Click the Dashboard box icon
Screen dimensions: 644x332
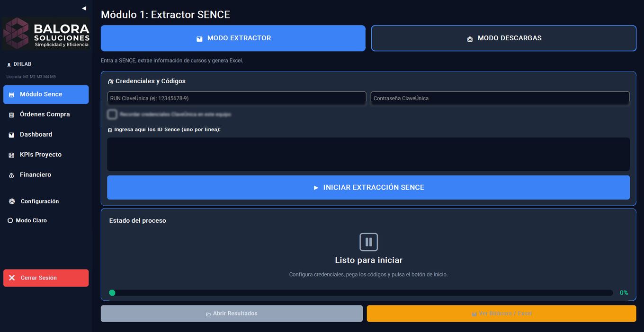12,135
